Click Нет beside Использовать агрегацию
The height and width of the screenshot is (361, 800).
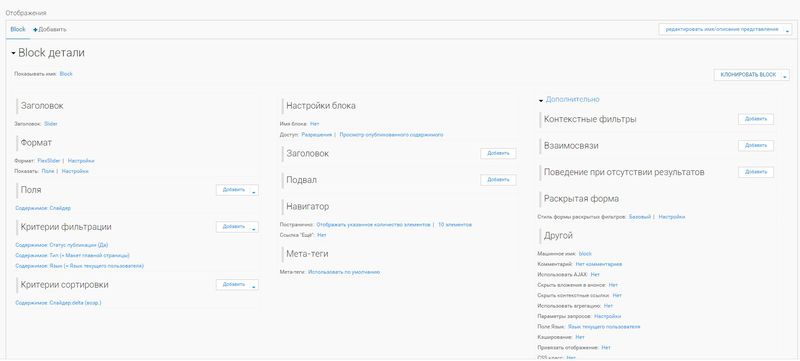(608, 306)
